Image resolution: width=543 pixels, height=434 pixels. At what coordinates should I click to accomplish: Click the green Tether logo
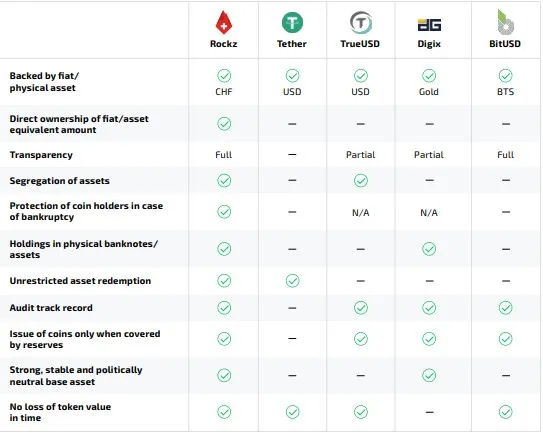coord(292,23)
